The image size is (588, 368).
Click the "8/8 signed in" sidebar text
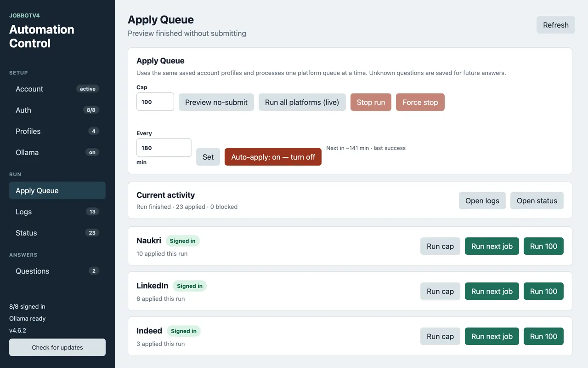tap(27, 306)
